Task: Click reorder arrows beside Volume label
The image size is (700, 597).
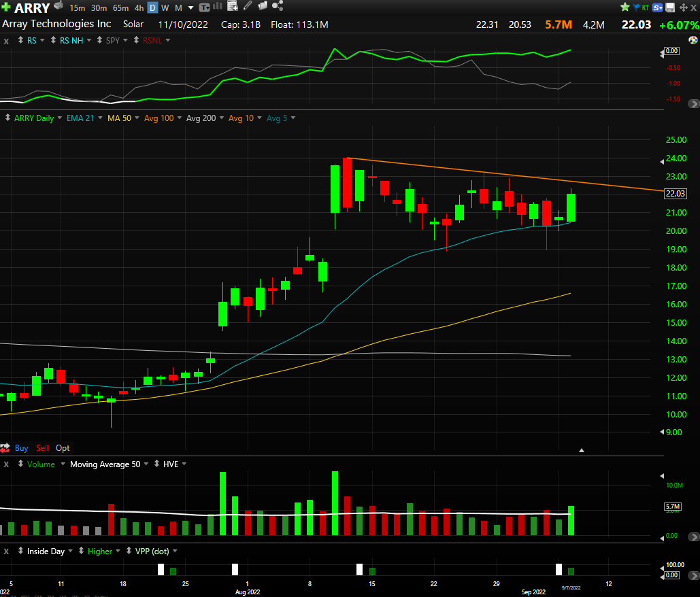Action: point(20,464)
